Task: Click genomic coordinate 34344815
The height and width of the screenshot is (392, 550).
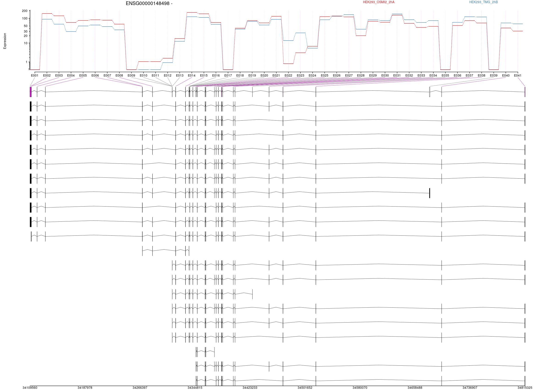Action: [x=195, y=388]
